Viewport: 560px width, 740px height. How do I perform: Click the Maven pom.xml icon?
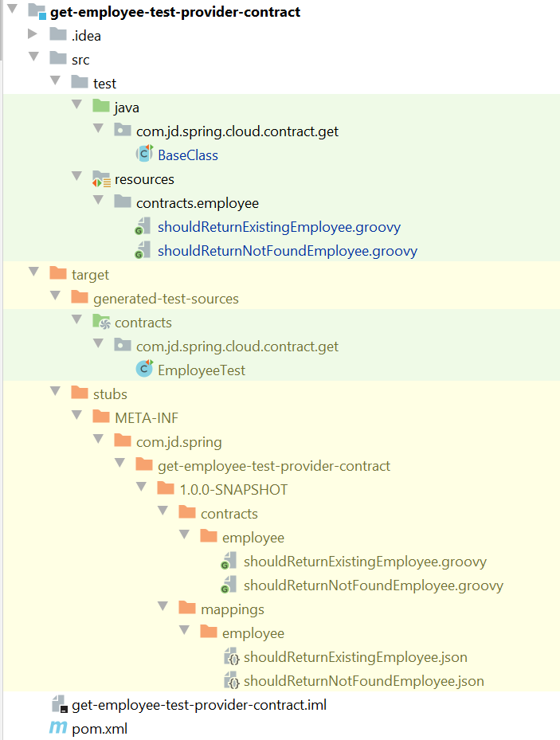pos(58,727)
